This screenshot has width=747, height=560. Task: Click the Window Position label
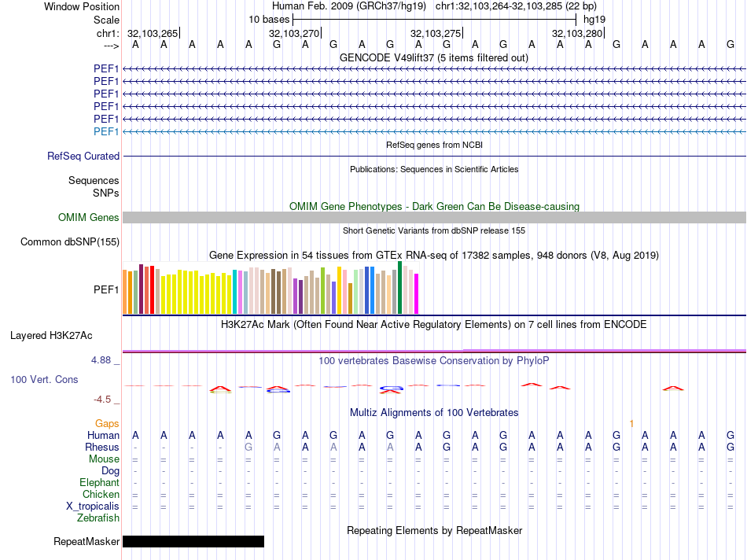pyautogui.click(x=82, y=6)
